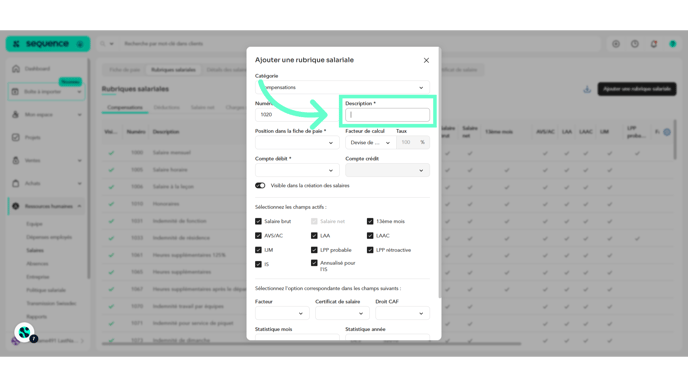
Task: Open the user avatar in top bar
Action: pyautogui.click(x=673, y=44)
